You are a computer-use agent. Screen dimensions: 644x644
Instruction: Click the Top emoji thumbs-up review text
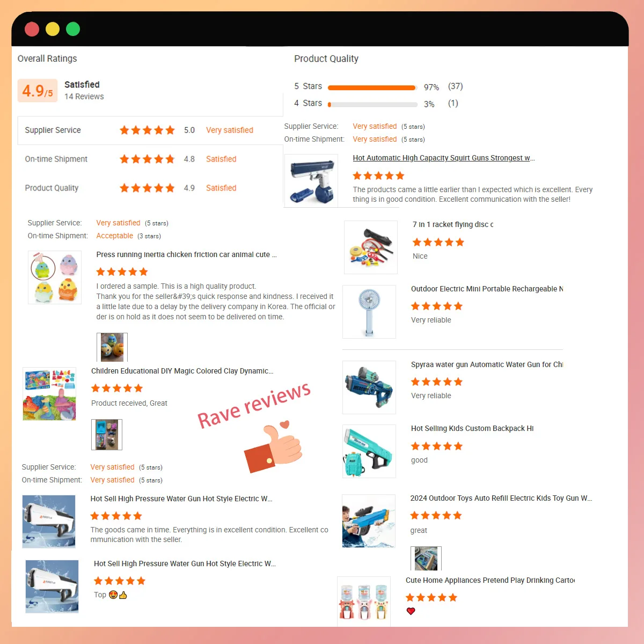click(111, 595)
